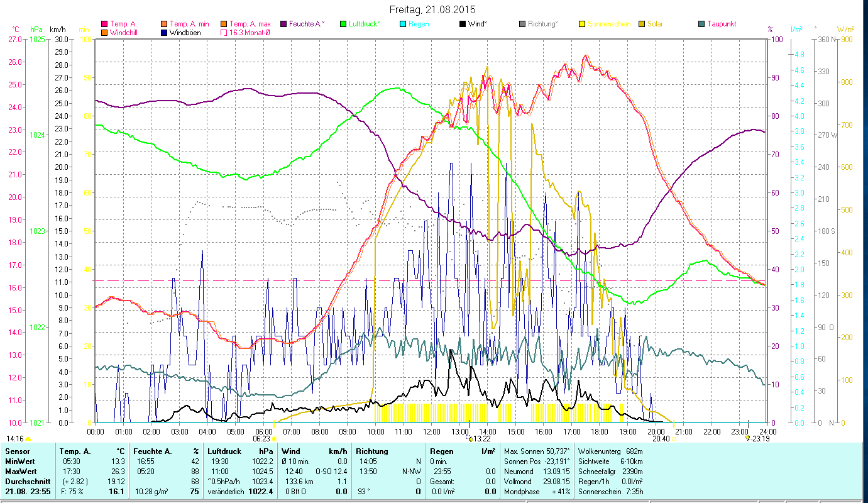The width and height of the screenshot is (868, 503).
Task: Click the Wolkenunterg 682m entry
Action: coord(610,451)
